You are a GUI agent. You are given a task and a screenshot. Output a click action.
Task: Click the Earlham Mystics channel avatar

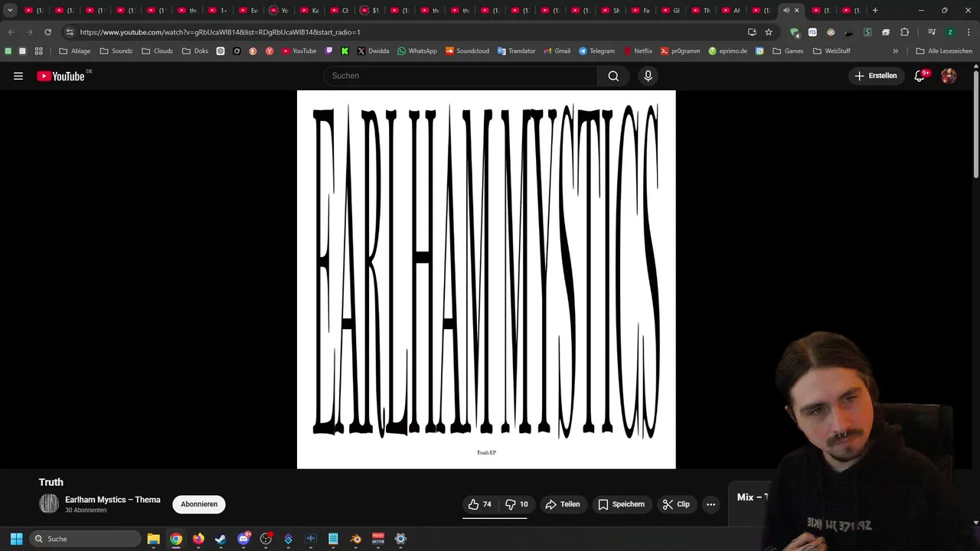point(49,504)
